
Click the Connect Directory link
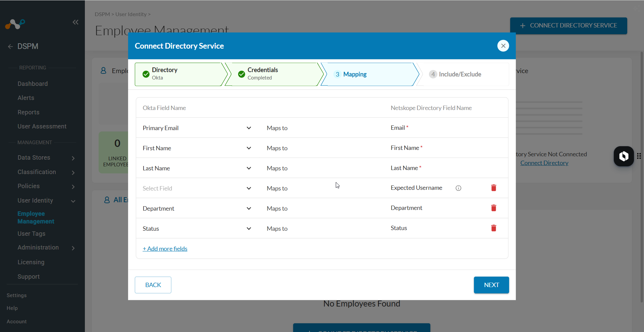coord(544,163)
